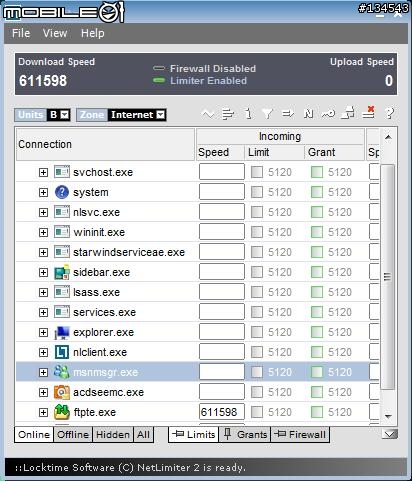This screenshot has height=481, width=412.
Task: Switch to the All tab
Action: (143, 434)
